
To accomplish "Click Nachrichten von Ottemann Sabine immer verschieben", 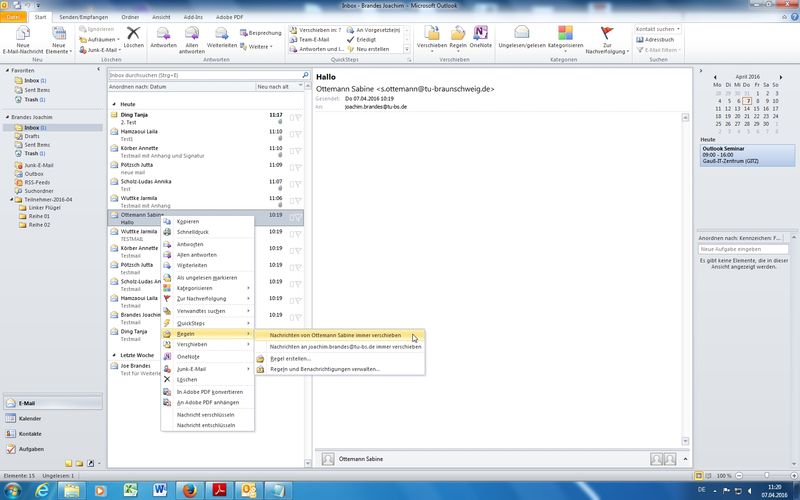I will 335,335.
